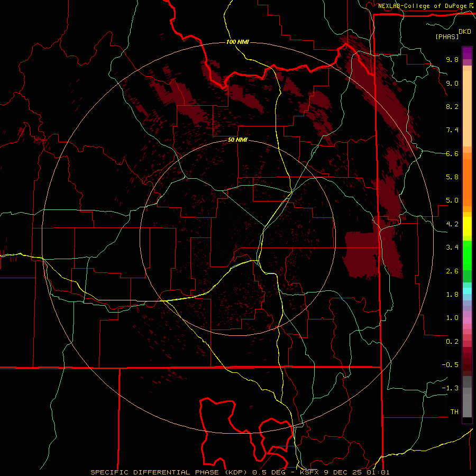The height and width of the screenshot is (476, 476).
Task: Click the 50 NMI range ring label
Action: coord(237,140)
